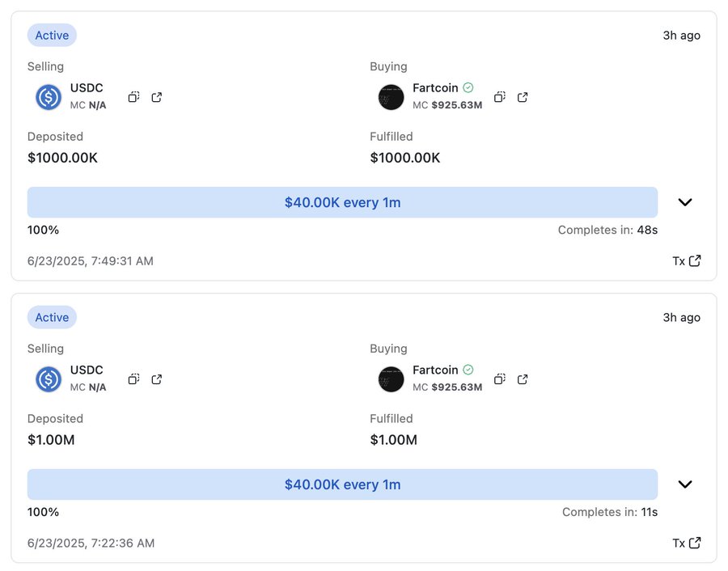
Task: Copy Fartcoin address in first order card
Action: (x=500, y=97)
